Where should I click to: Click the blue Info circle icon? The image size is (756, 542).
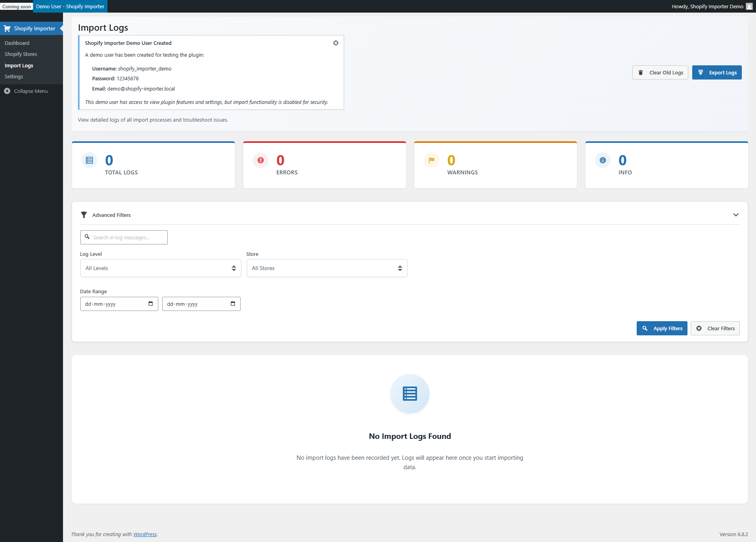point(602,160)
